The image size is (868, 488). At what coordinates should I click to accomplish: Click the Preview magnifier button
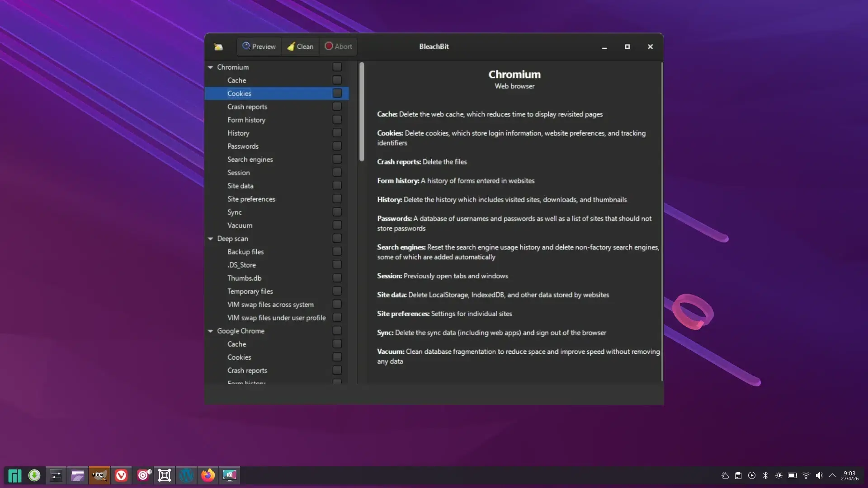click(259, 47)
